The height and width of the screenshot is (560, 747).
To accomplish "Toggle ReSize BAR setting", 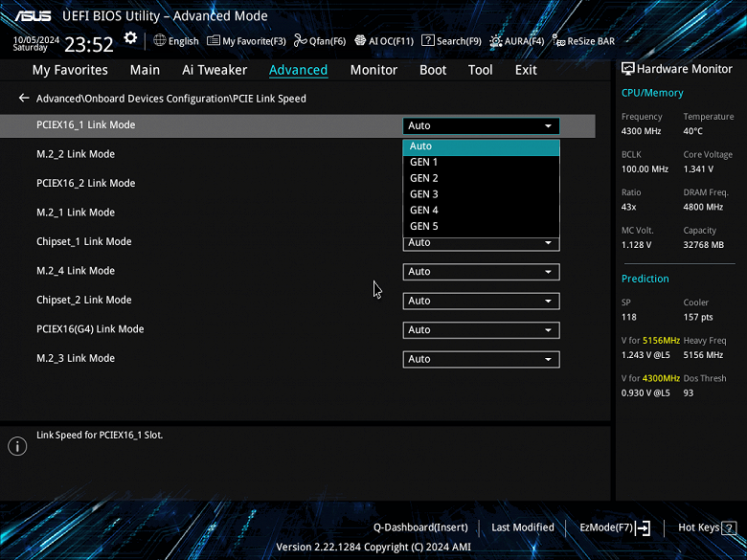I will click(x=583, y=41).
